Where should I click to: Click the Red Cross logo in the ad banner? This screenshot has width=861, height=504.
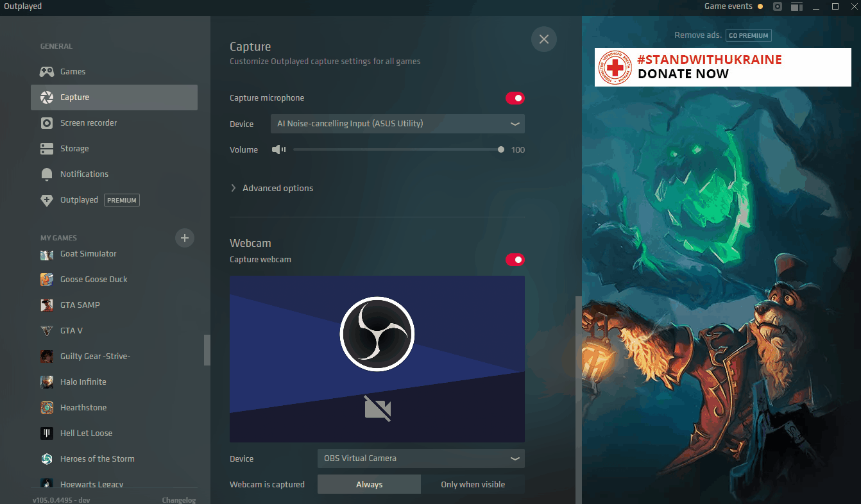click(x=615, y=67)
